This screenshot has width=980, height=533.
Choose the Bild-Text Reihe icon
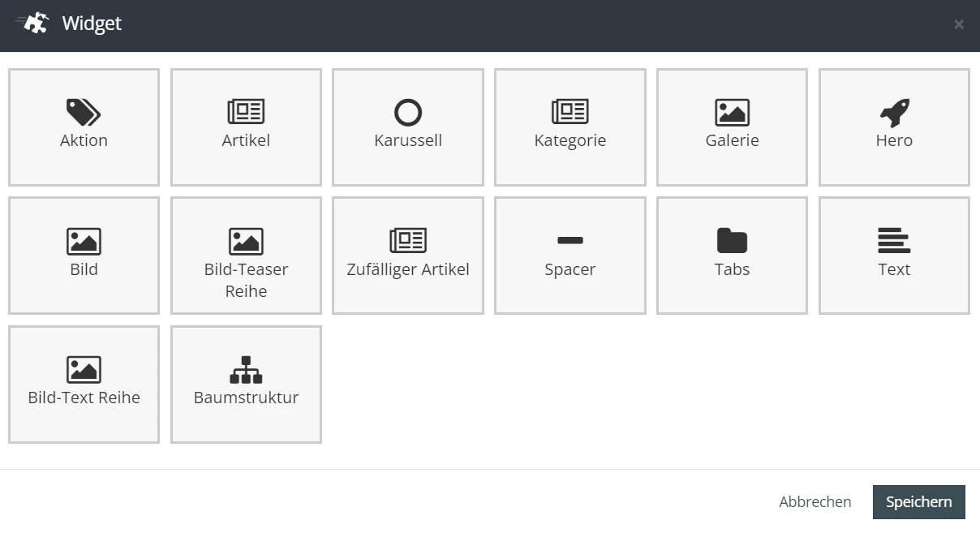[x=84, y=369]
